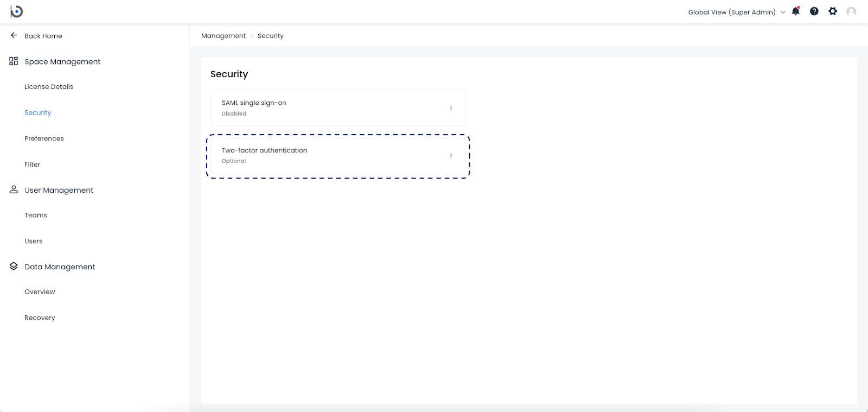Click the back arrow icon beside Back Home
The height and width of the screenshot is (412, 868).
[14, 35]
